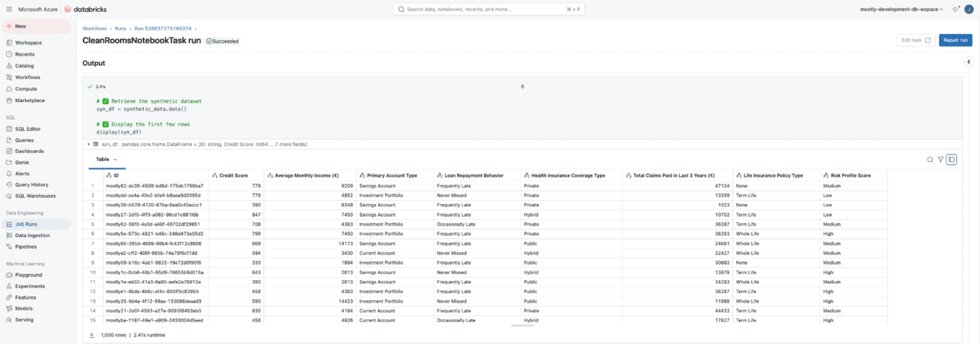980x344 pixels.
Task: Click Life Insurance Policy Type column header
Action: pos(776,176)
